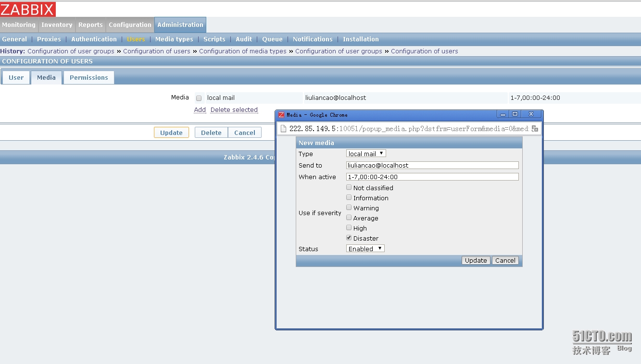Click the Update button below the Media tab

click(171, 133)
